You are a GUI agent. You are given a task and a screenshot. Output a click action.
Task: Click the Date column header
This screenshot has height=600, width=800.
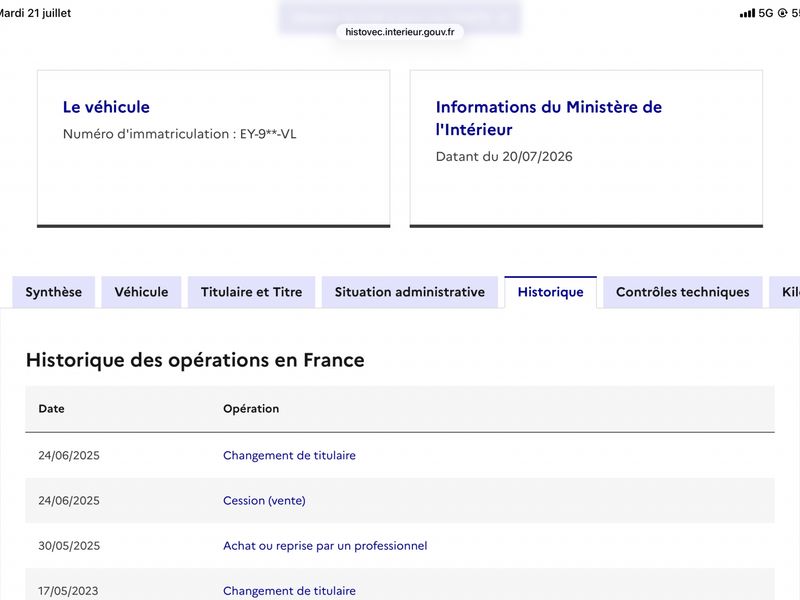pos(51,409)
